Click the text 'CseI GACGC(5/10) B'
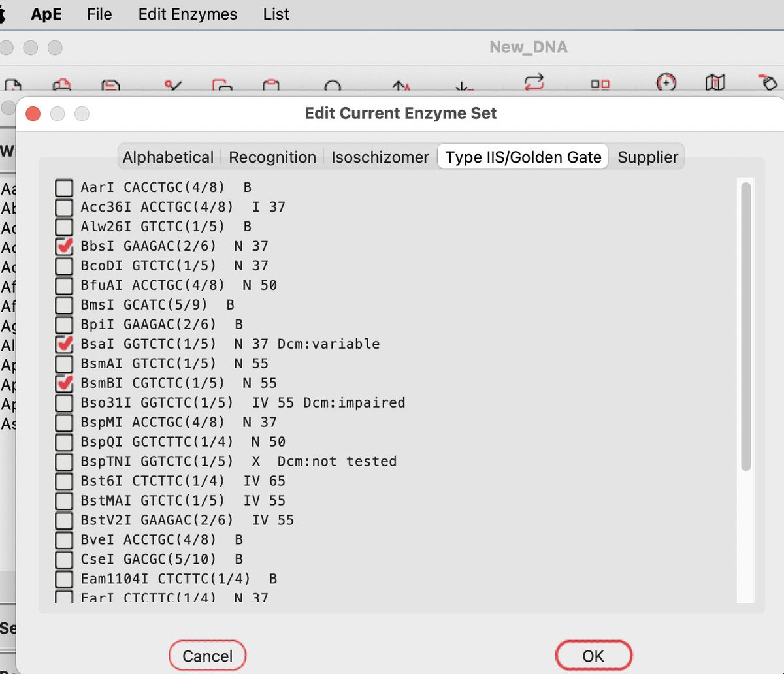The width and height of the screenshot is (784, 674). [x=161, y=560]
